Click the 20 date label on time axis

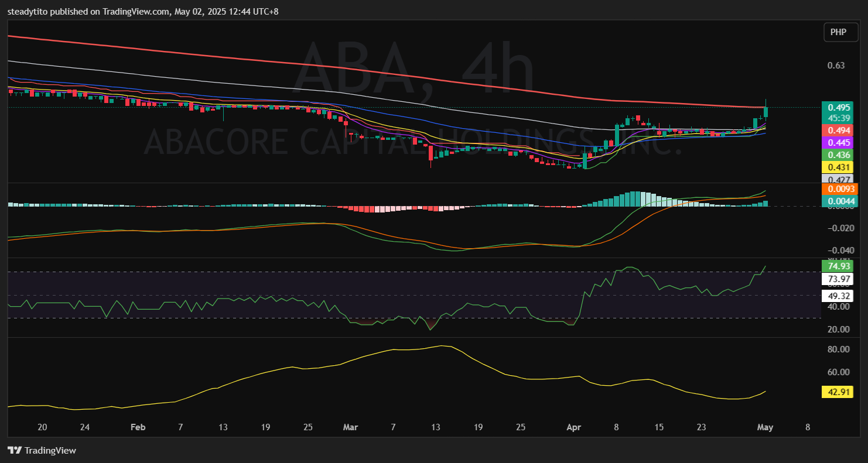pyautogui.click(x=42, y=427)
